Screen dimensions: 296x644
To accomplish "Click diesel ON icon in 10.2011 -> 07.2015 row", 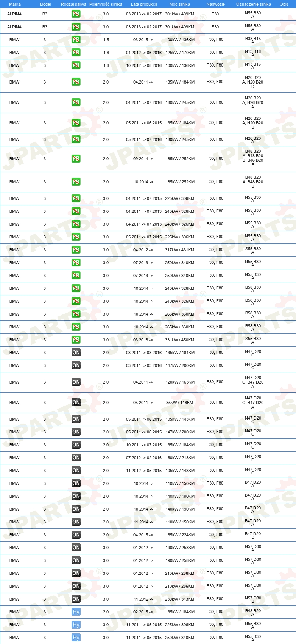I will [76, 445].
